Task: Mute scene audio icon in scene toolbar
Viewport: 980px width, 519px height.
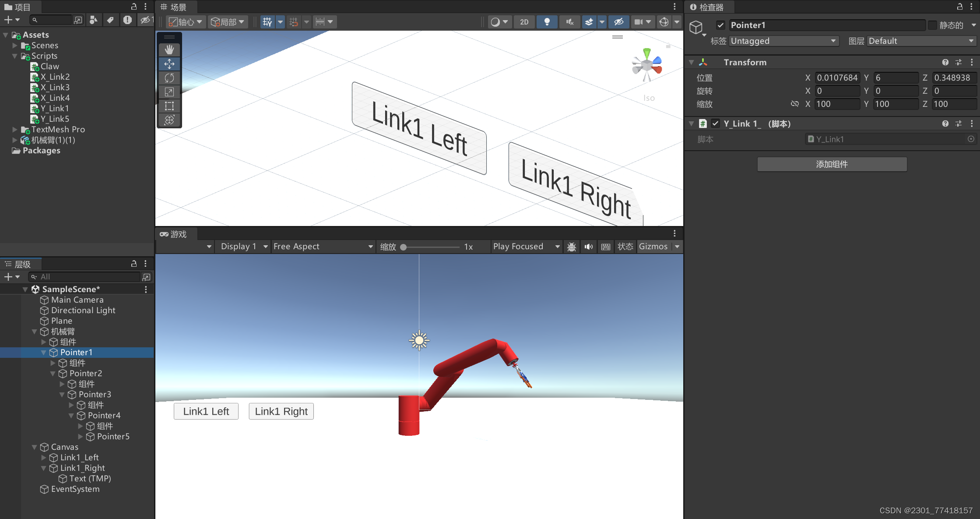Action: click(x=569, y=22)
